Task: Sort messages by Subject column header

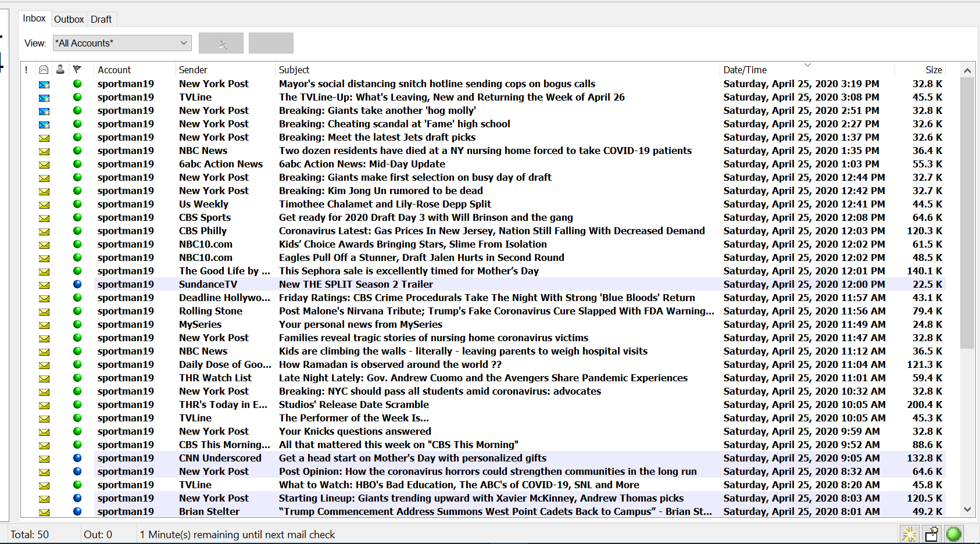Action: [497, 70]
